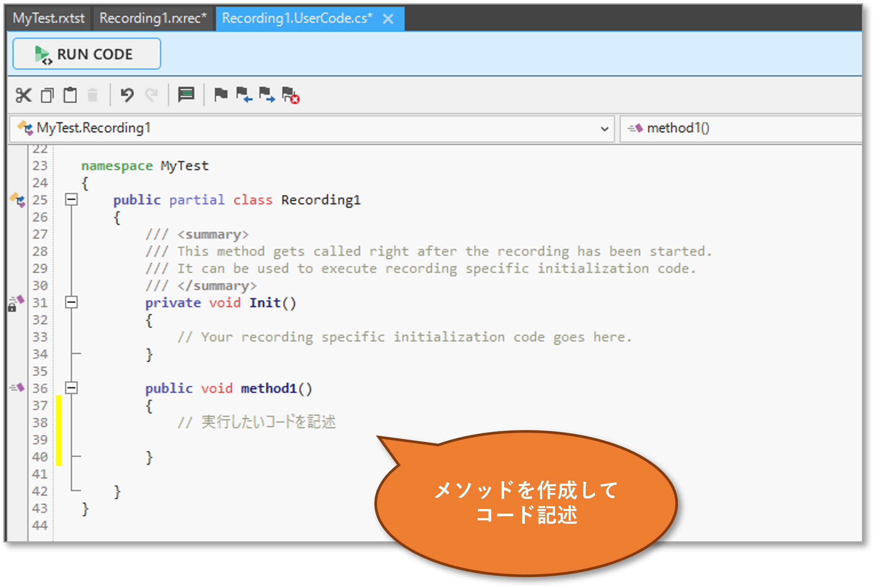This screenshot has width=874, height=588.
Task: Click the Undo arrow icon
Action: click(127, 95)
